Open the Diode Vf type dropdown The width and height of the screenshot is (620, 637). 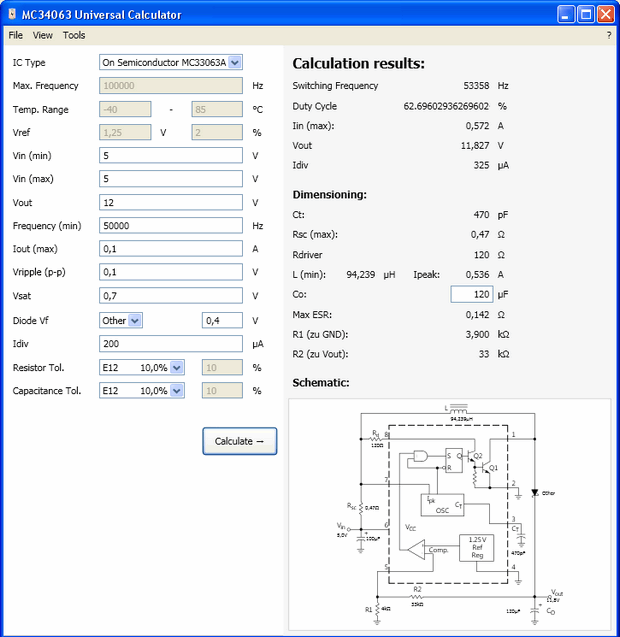click(x=135, y=321)
